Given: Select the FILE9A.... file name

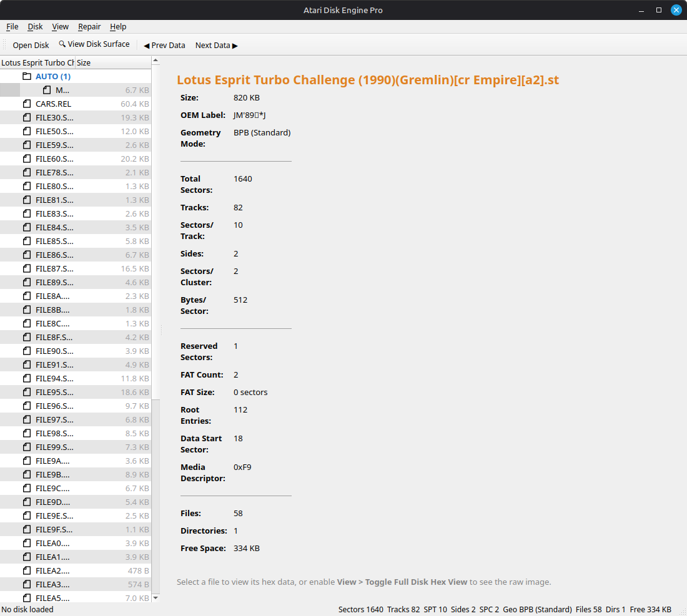Looking at the screenshot, I should pyautogui.click(x=52, y=461).
